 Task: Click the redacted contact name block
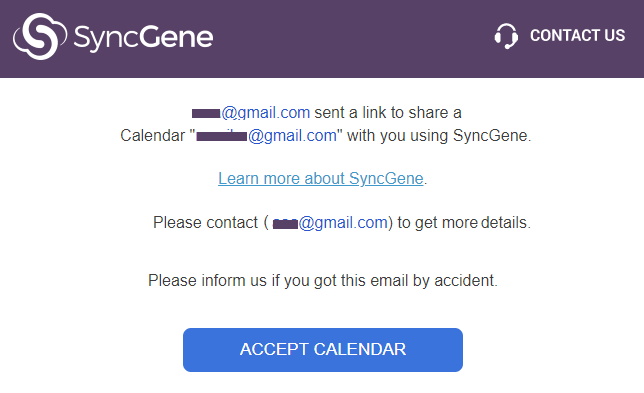(x=285, y=224)
